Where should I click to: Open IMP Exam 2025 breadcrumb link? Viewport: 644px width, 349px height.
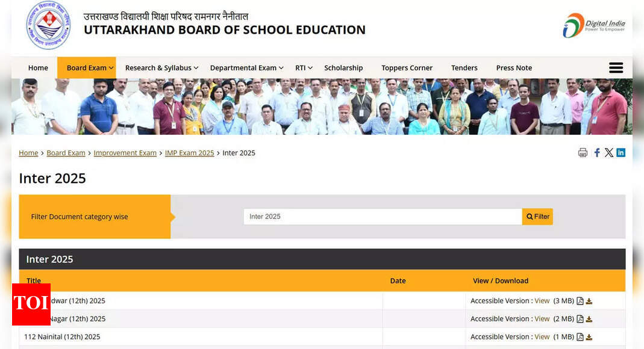tap(189, 153)
